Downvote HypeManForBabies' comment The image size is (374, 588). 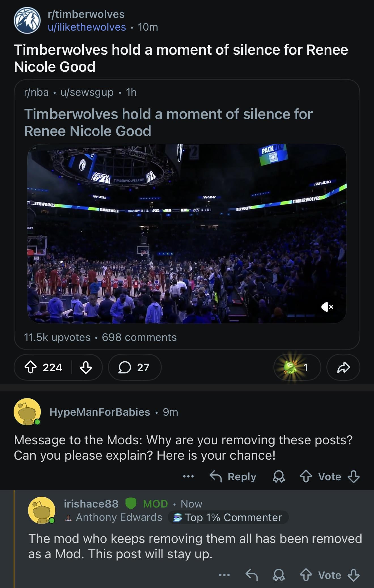[x=354, y=477]
